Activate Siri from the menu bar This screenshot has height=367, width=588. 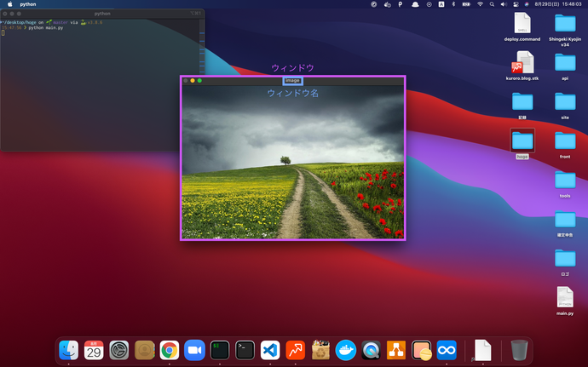tap(527, 4)
